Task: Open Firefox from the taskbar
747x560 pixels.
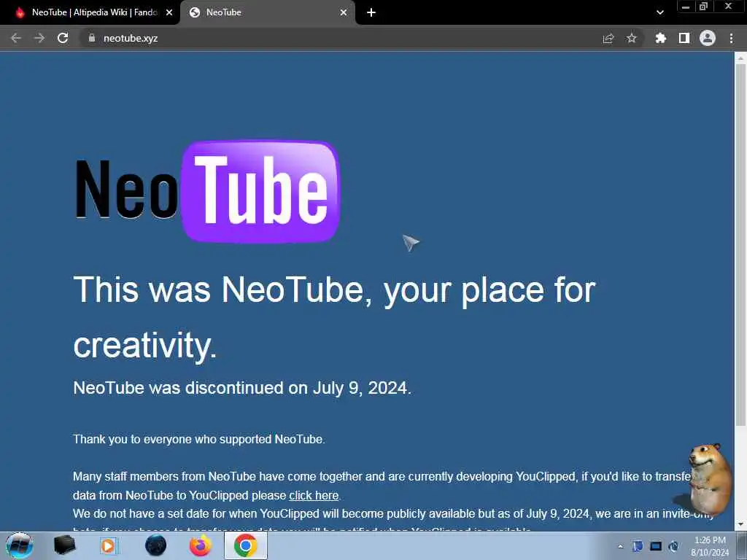Action: pos(201,545)
